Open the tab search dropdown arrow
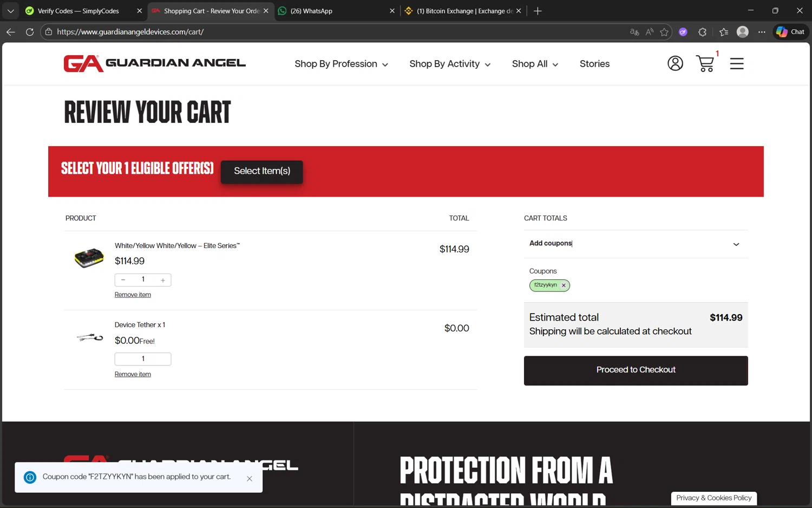The height and width of the screenshot is (508, 812). [10, 11]
